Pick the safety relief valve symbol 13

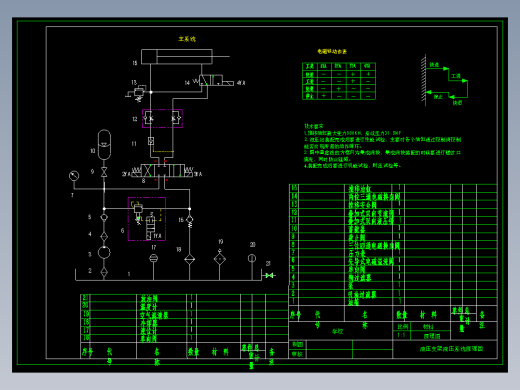pyautogui.click(x=138, y=92)
